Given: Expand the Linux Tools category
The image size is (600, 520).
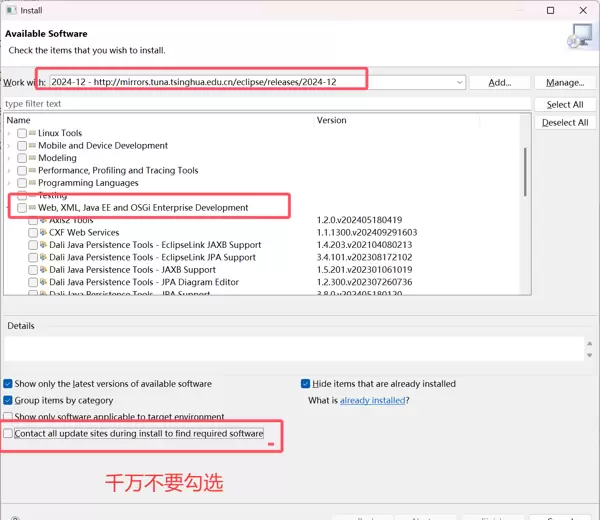Looking at the screenshot, I should (x=9, y=133).
